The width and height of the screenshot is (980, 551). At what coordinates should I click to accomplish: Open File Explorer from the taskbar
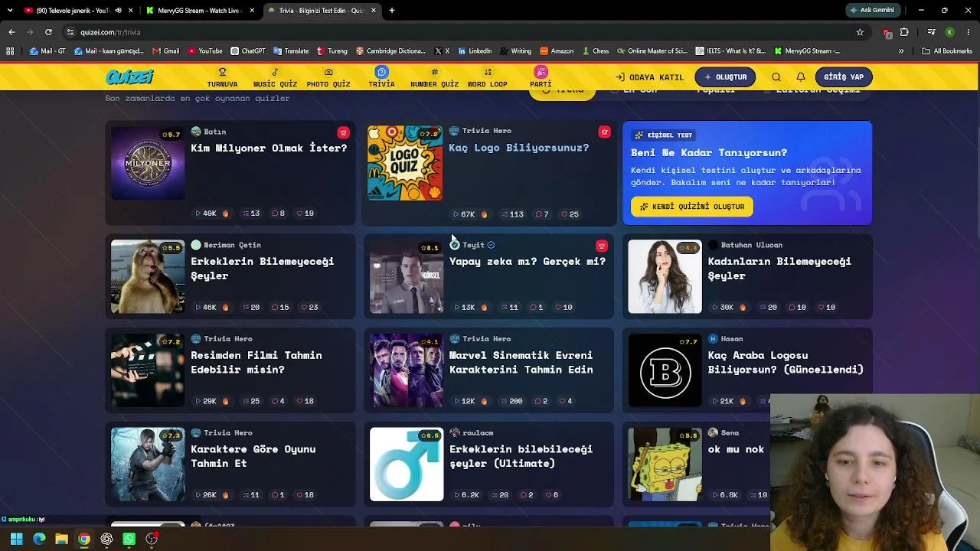point(61,539)
